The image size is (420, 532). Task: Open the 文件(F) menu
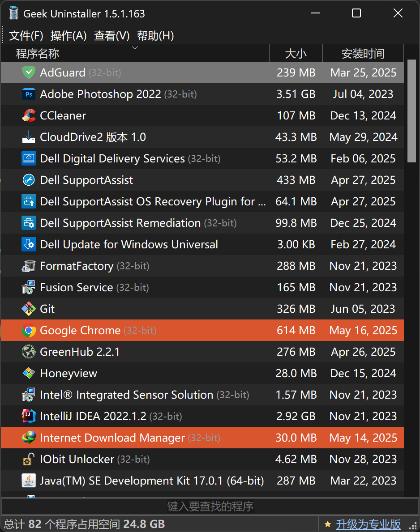[26, 36]
